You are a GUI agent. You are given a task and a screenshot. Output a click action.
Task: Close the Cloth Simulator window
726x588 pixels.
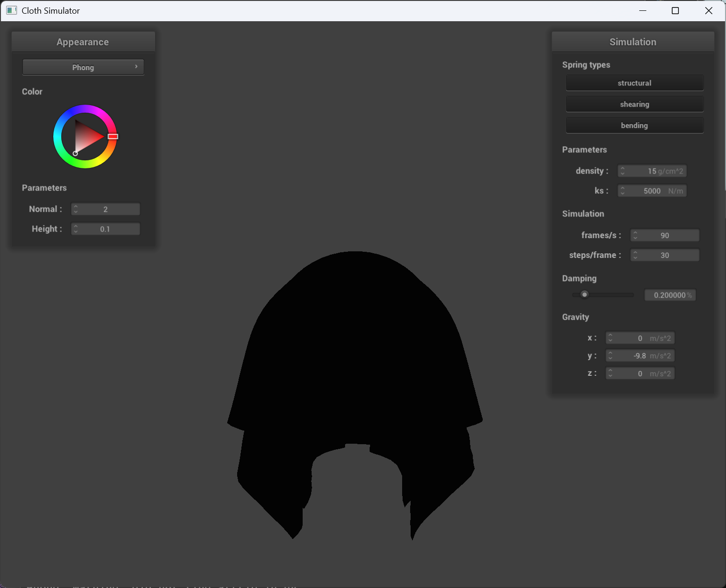pos(709,10)
